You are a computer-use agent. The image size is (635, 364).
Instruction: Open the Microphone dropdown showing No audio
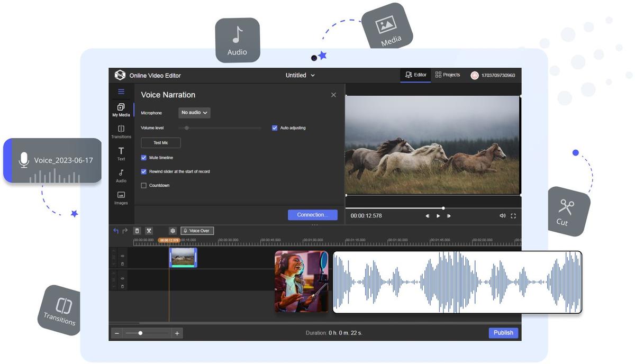(x=194, y=112)
